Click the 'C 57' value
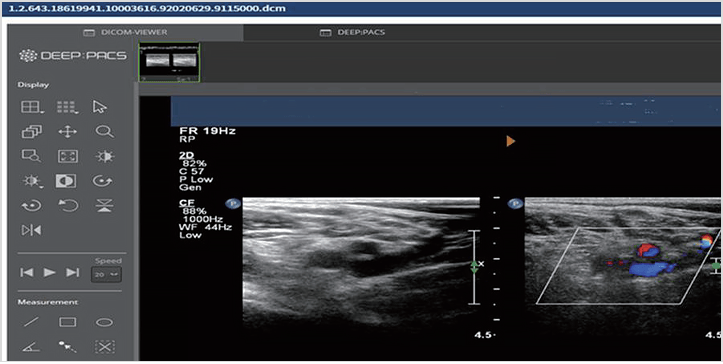The height and width of the screenshot is (364, 723). [x=191, y=172]
